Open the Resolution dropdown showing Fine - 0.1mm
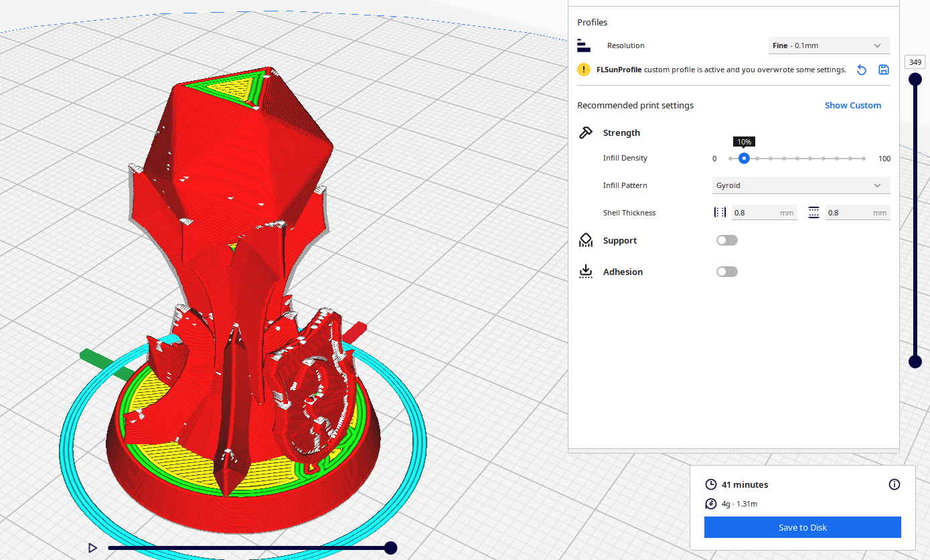The height and width of the screenshot is (560, 930). pos(829,45)
